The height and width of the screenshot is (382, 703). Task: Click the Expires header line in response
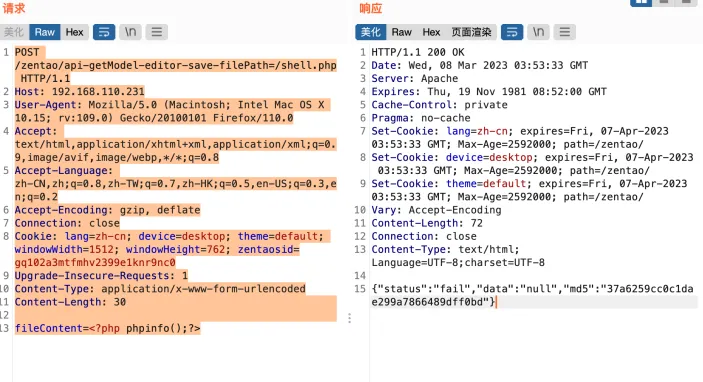pyautogui.click(x=489, y=92)
